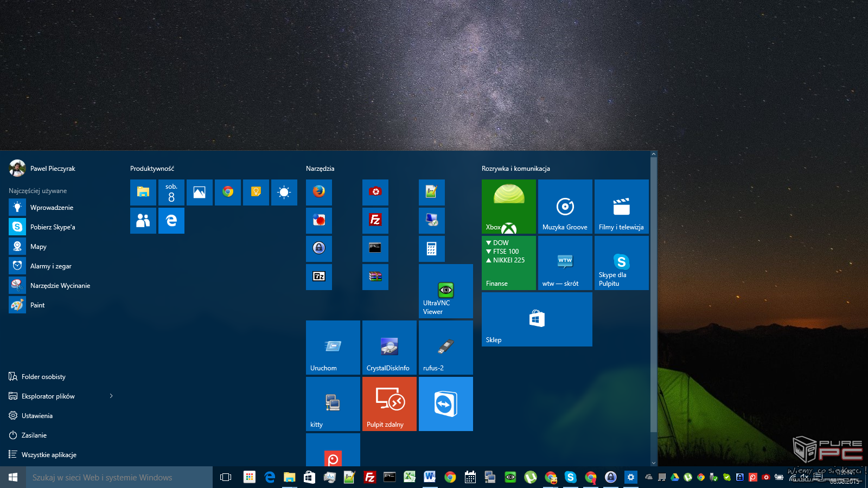Screen dimensions: 868x488
Task: Expand the Eksplorator plików submenu arrow
Action: pyautogui.click(x=111, y=396)
